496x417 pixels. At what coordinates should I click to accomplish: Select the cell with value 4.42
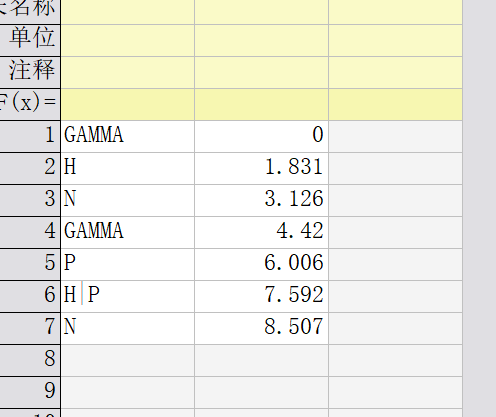(262, 232)
